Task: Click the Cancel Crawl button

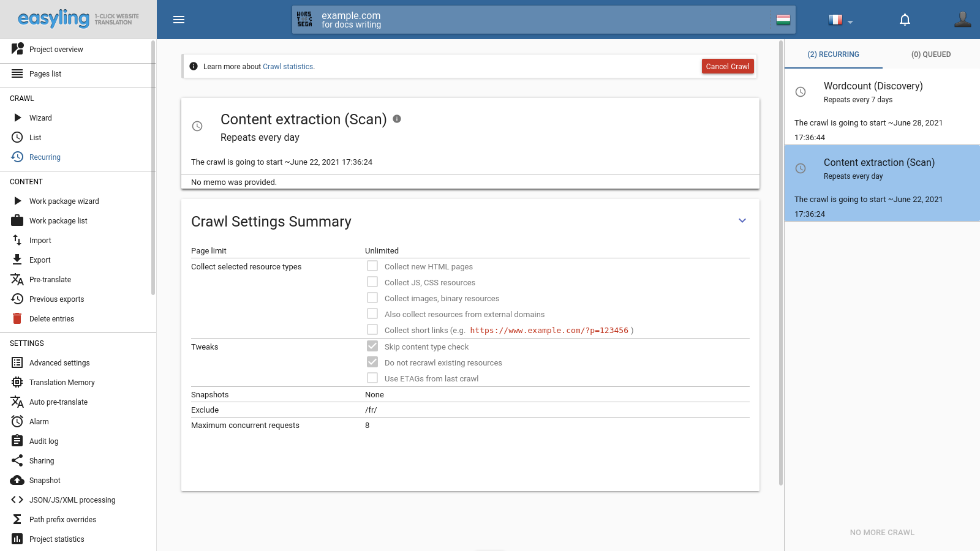Action: point(727,67)
